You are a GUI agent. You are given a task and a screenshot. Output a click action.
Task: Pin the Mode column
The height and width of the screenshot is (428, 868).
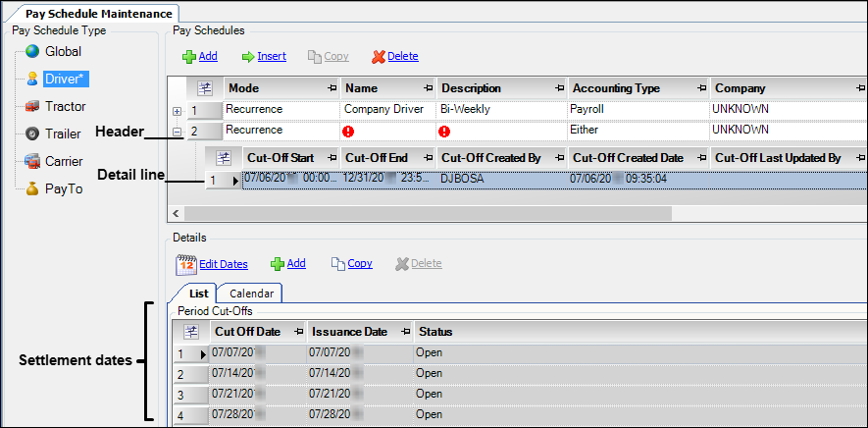(x=333, y=88)
